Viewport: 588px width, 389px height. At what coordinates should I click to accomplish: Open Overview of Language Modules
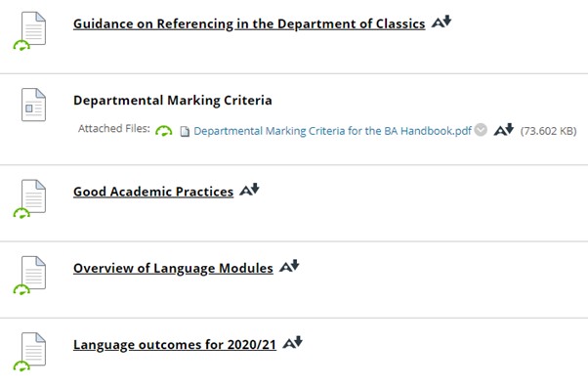(173, 268)
